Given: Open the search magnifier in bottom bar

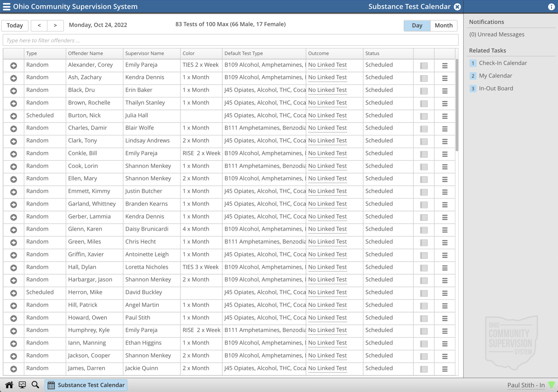Looking at the screenshot, I should (35, 385).
